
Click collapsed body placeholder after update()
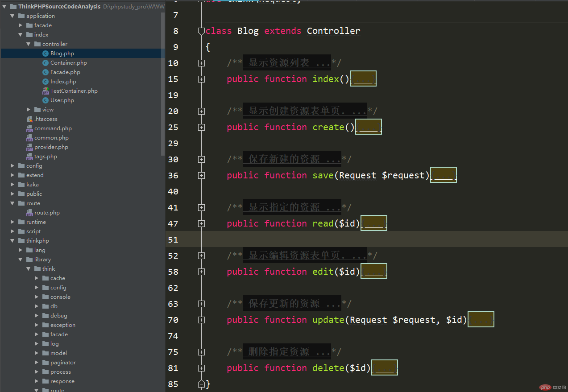481,320
